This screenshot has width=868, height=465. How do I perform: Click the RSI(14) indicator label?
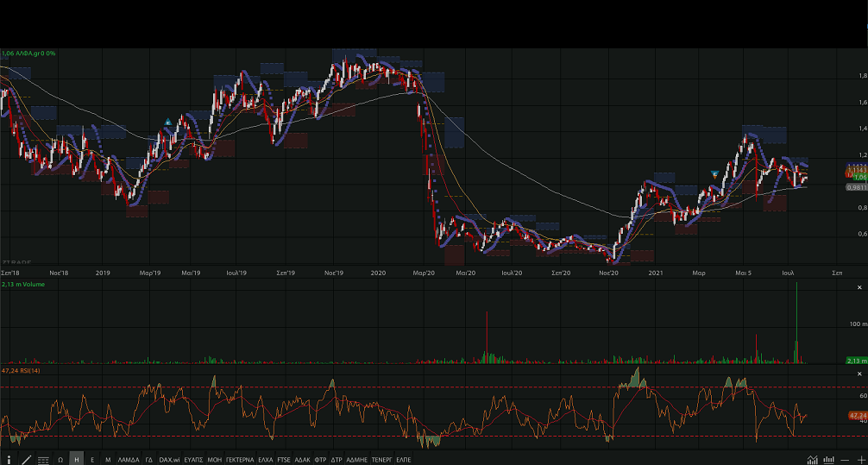click(x=22, y=370)
